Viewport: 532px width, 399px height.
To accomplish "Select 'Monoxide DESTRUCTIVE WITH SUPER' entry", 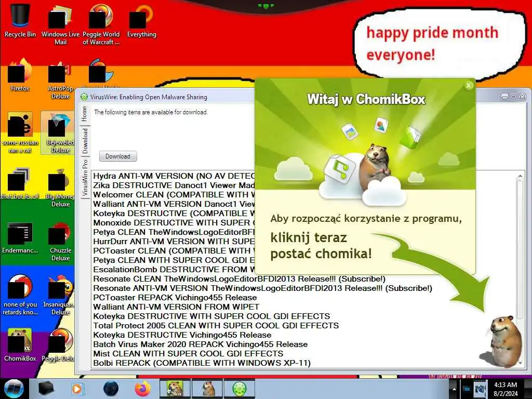I will pyautogui.click(x=174, y=222).
